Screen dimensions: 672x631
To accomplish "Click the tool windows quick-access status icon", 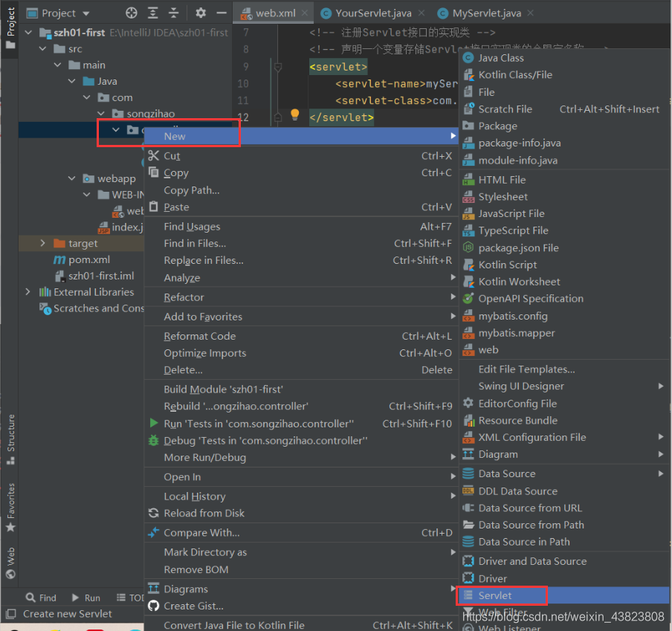I will (x=10, y=614).
